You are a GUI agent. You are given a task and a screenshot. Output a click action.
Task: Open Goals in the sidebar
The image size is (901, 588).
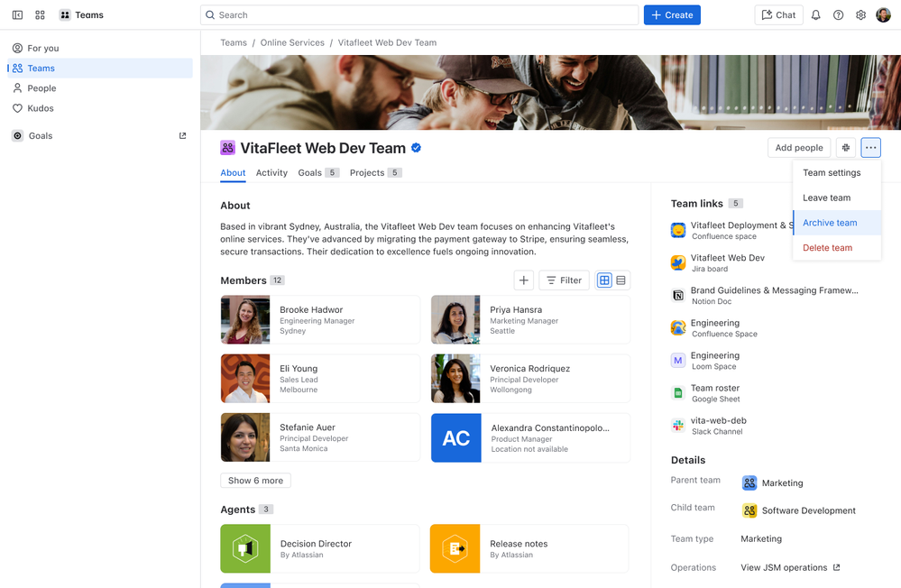click(100, 135)
